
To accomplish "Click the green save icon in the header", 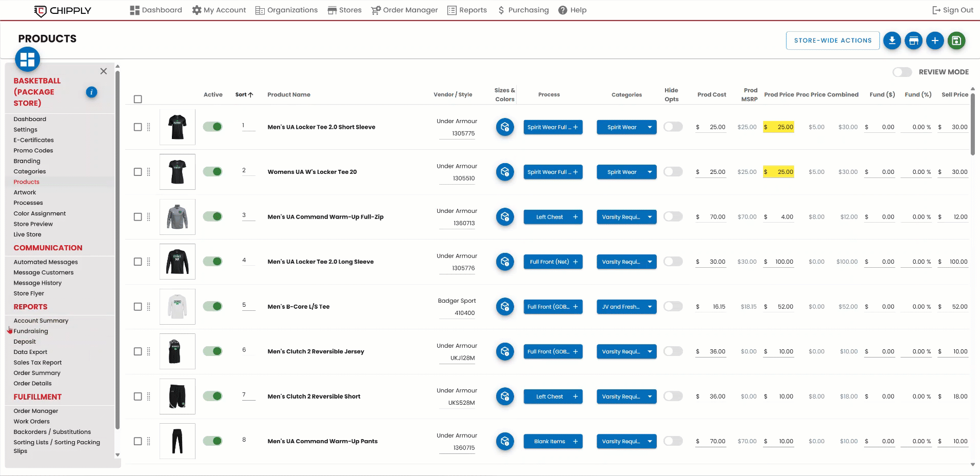I will click(955, 41).
